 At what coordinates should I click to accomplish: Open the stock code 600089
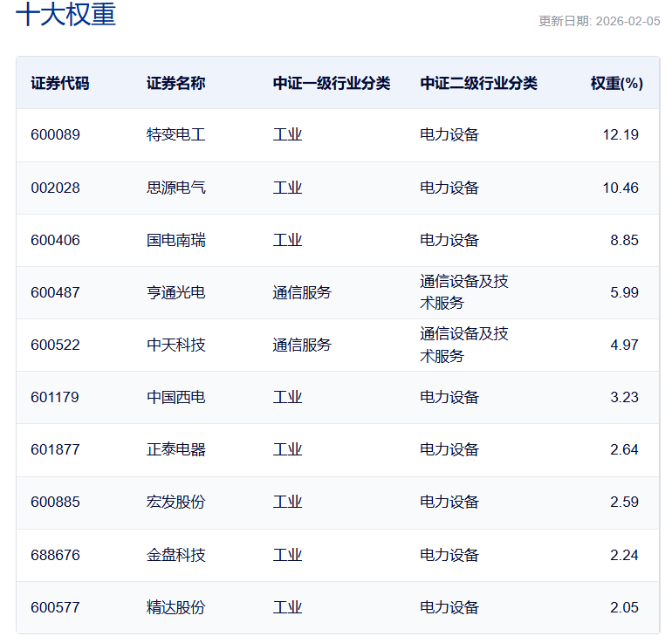[55, 134]
